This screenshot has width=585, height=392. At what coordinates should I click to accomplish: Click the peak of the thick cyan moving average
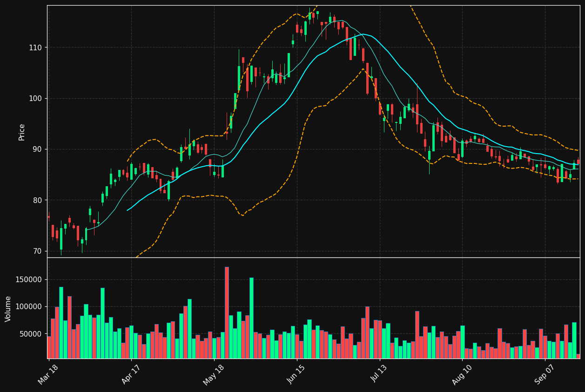(364, 34)
